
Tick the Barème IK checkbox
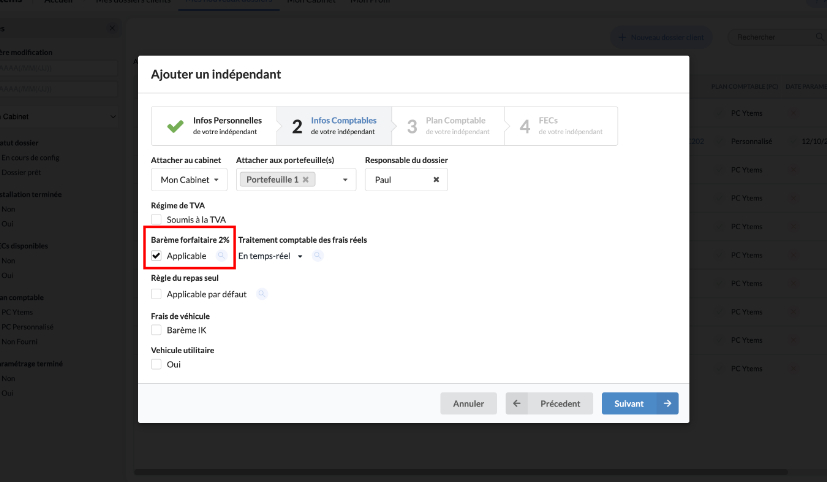(x=156, y=330)
